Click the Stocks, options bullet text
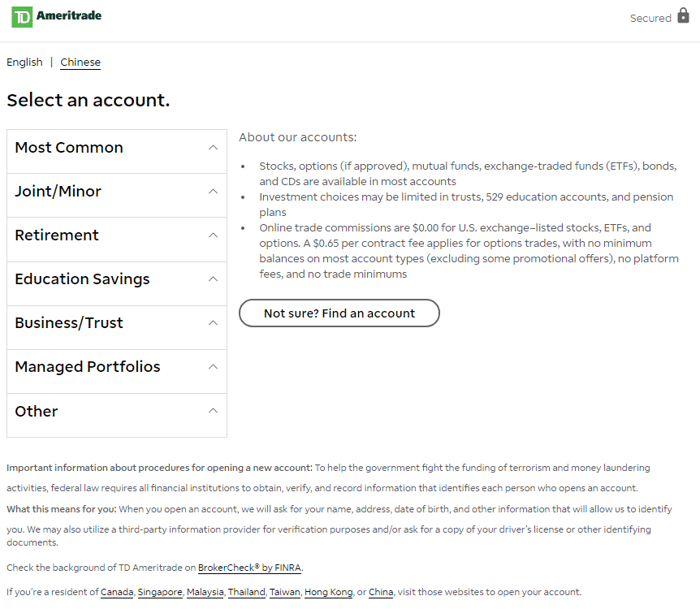Screen dimensions: 700x609 468,174
